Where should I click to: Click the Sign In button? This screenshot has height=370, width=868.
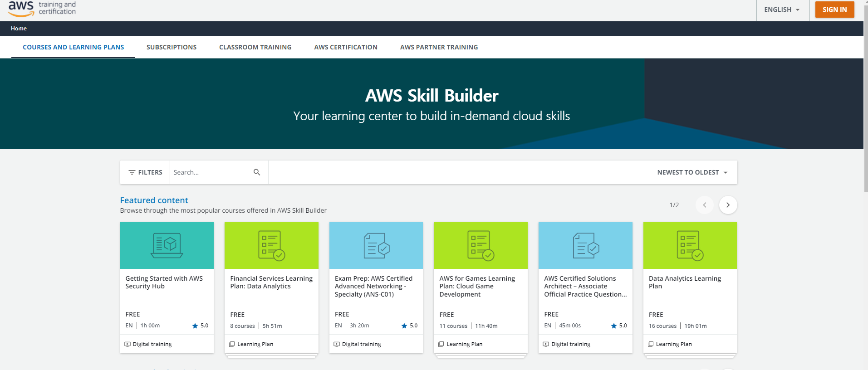click(x=834, y=10)
